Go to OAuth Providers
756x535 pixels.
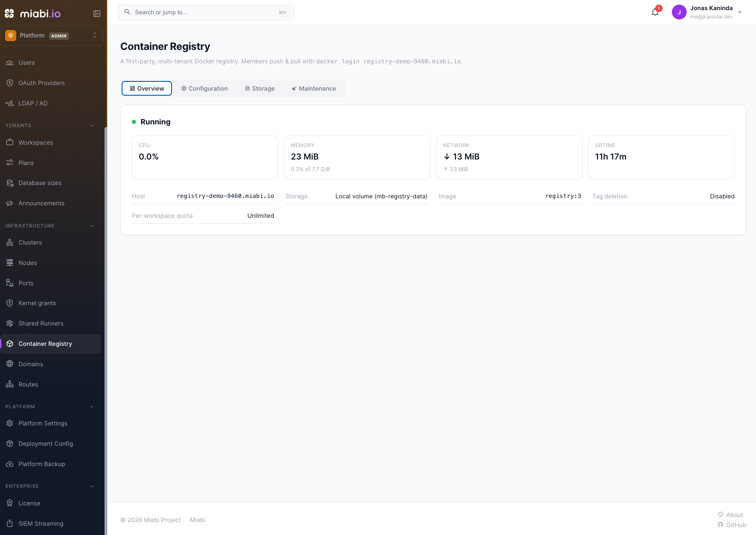(51, 83)
